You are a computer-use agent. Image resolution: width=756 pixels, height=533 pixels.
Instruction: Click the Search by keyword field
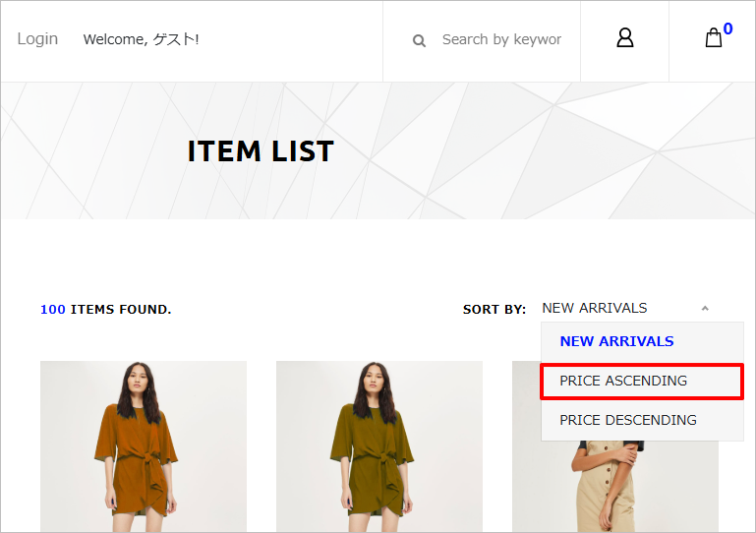tap(502, 39)
